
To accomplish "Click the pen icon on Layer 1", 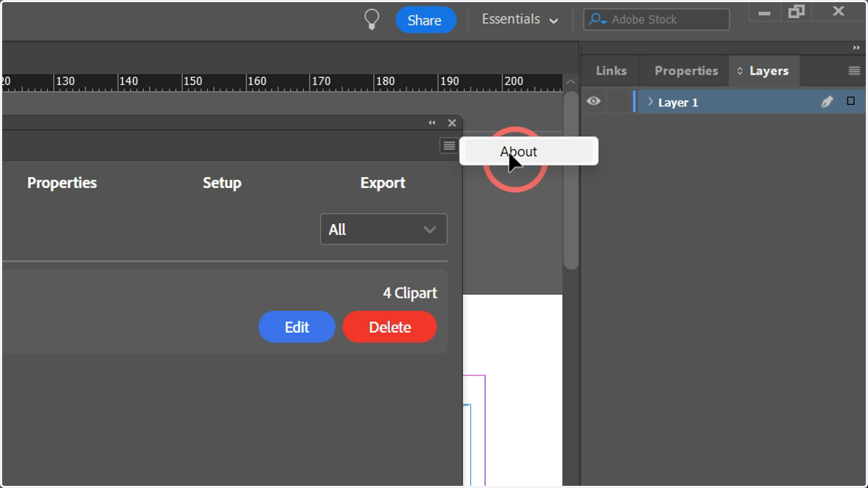I will [827, 102].
